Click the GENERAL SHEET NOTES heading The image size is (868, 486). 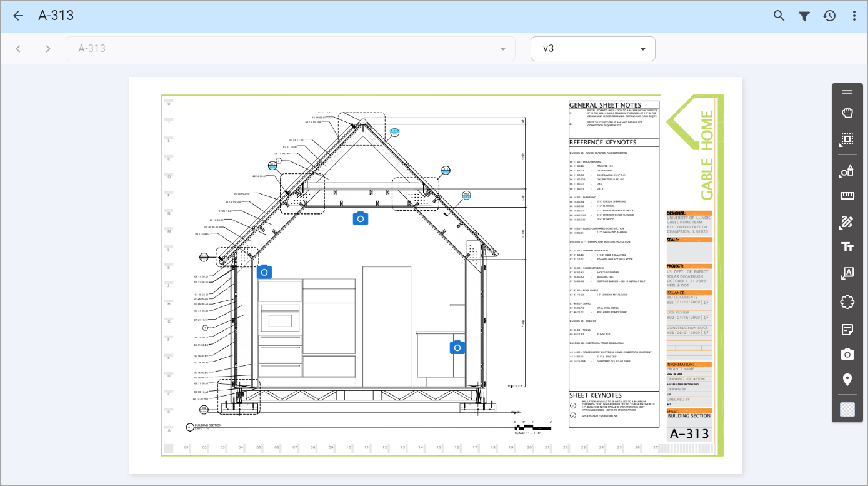point(605,105)
